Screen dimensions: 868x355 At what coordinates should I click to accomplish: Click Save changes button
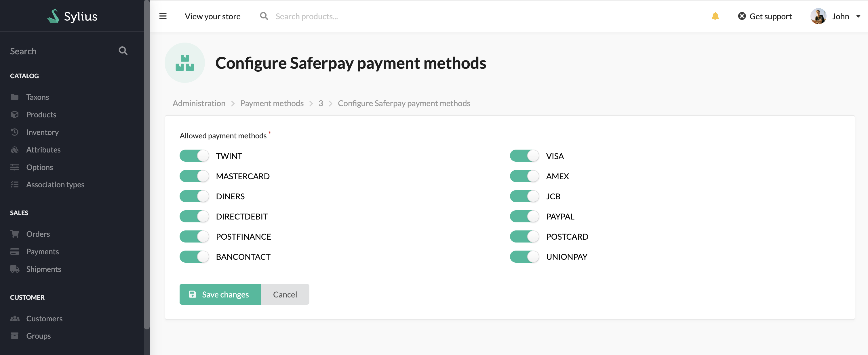click(x=220, y=294)
